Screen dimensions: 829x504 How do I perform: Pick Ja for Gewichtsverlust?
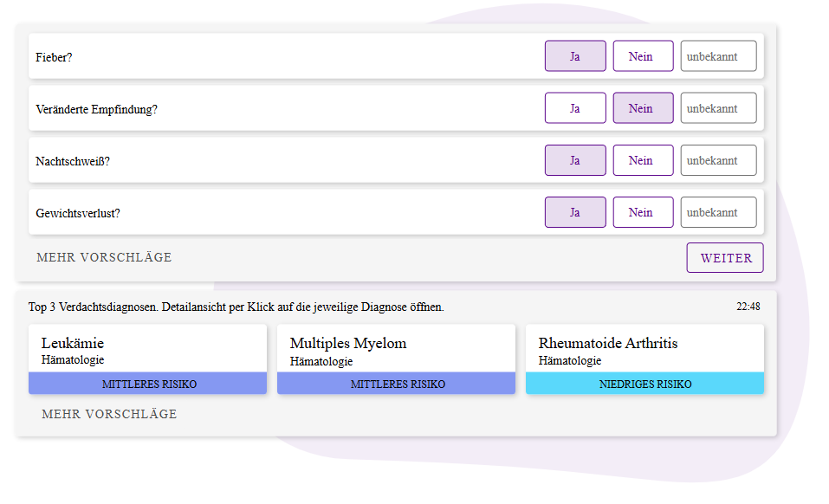click(574, 212)
